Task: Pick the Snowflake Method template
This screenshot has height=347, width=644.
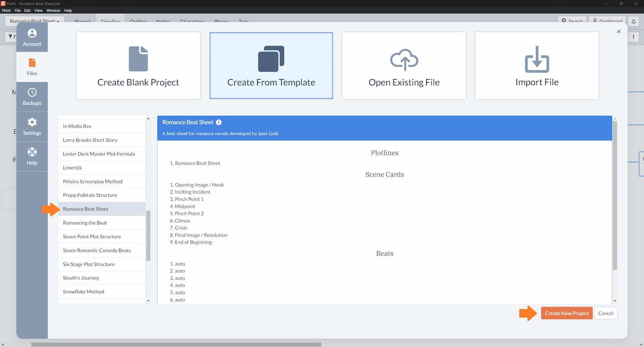Action: click(x=84, y=292)
